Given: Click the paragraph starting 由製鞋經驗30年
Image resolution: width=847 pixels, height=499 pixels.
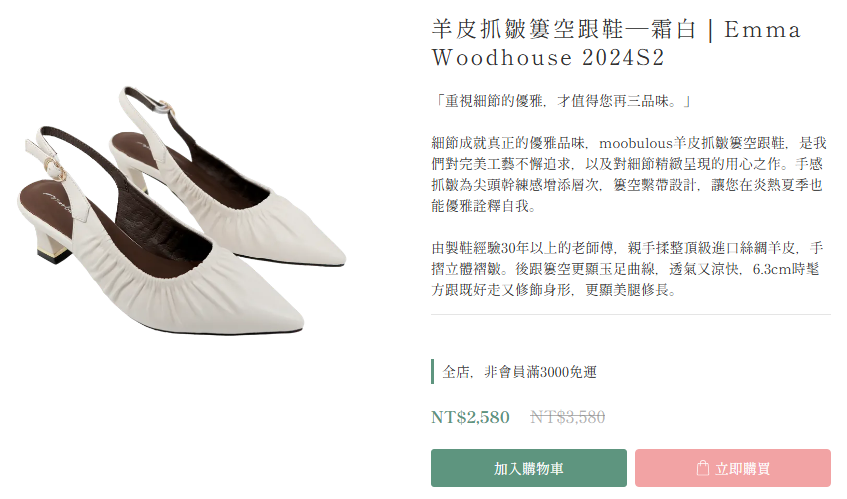Looking at the screenshot, I should click(627, 269).
